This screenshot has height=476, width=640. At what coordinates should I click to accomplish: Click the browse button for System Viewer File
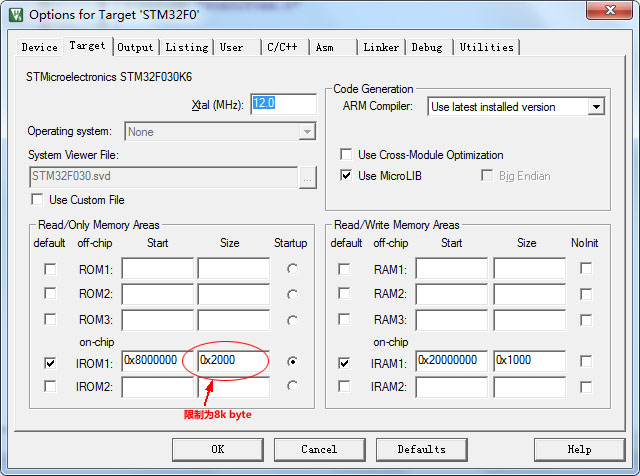point(307,178)
